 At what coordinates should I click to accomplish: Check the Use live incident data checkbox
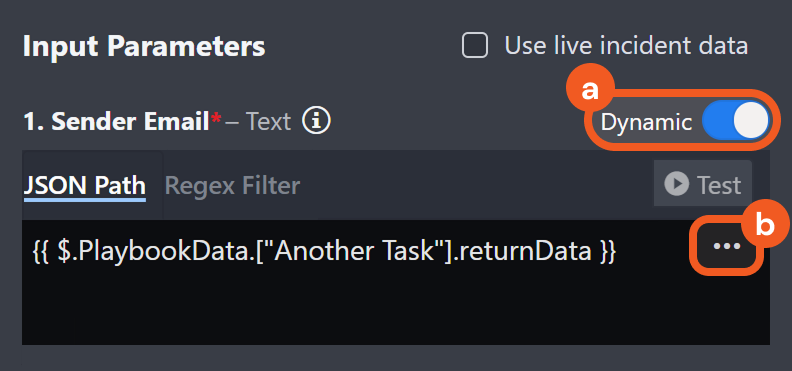[x=475, y=46]
